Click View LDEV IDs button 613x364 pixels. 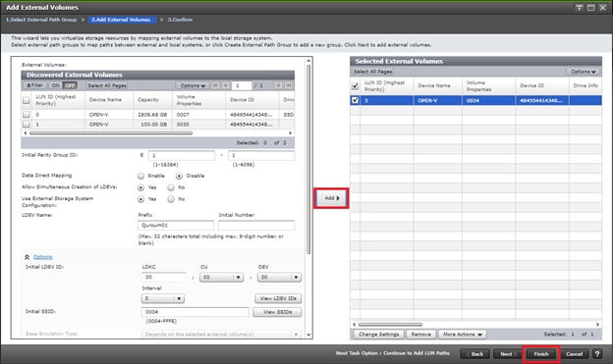pyautogui.click(x=278, y=298)
